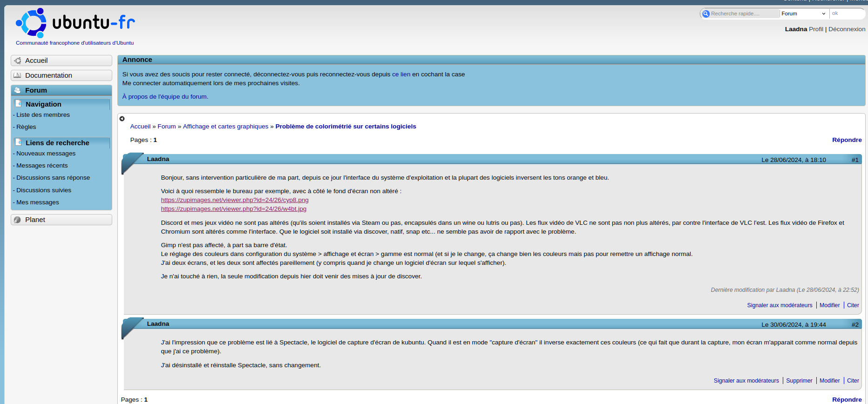Click Déconnexion to log out
The width and height of the screenshot is (868, 404).
coord(847,29)
